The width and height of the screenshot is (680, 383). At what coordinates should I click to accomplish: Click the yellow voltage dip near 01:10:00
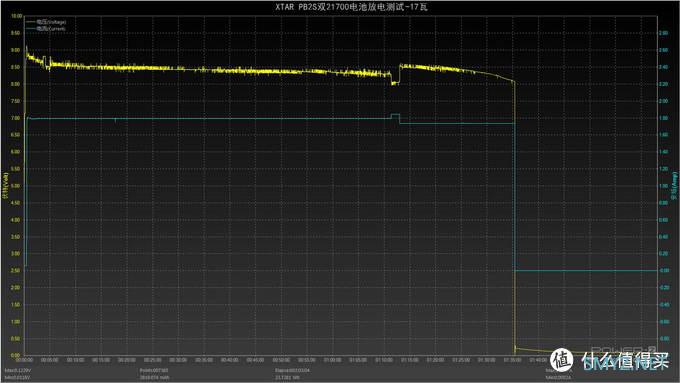[394, 82]
